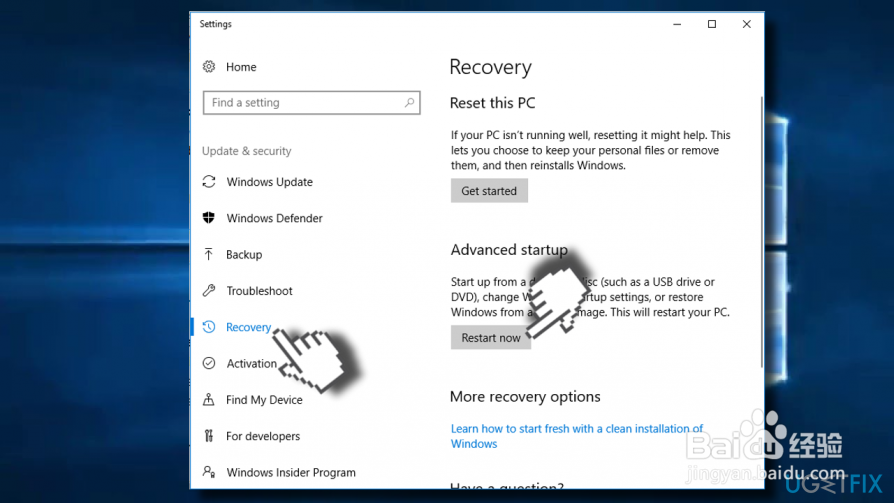Click the More recovery options heading

coord(525,396)
